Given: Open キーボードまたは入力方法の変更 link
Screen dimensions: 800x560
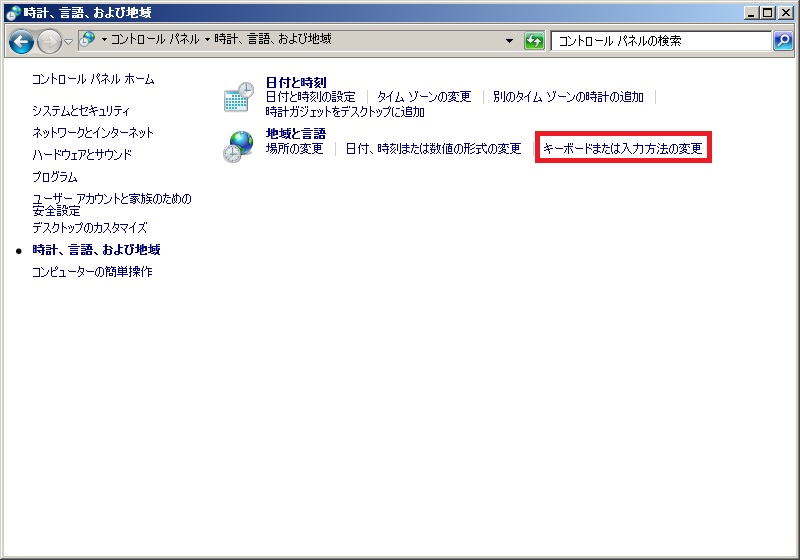Looking at the screenshot, I should click(x=622, y=149).
